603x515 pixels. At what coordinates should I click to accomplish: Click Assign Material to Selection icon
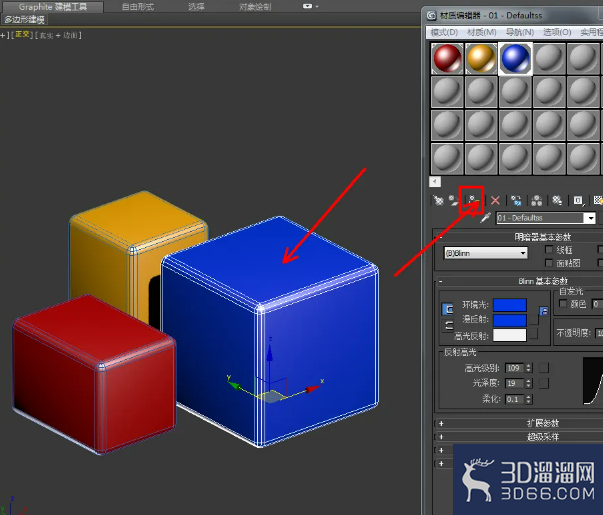point(473,200)
